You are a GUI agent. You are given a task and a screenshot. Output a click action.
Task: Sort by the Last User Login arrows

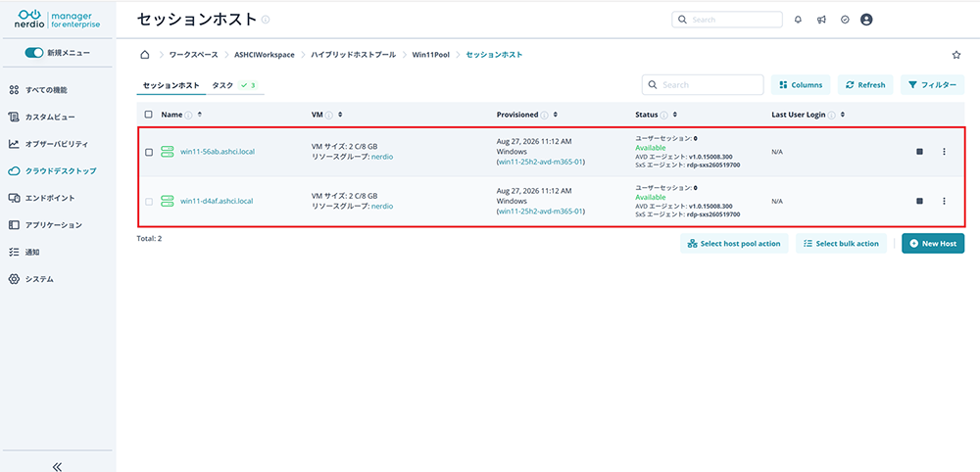point(843,115)
